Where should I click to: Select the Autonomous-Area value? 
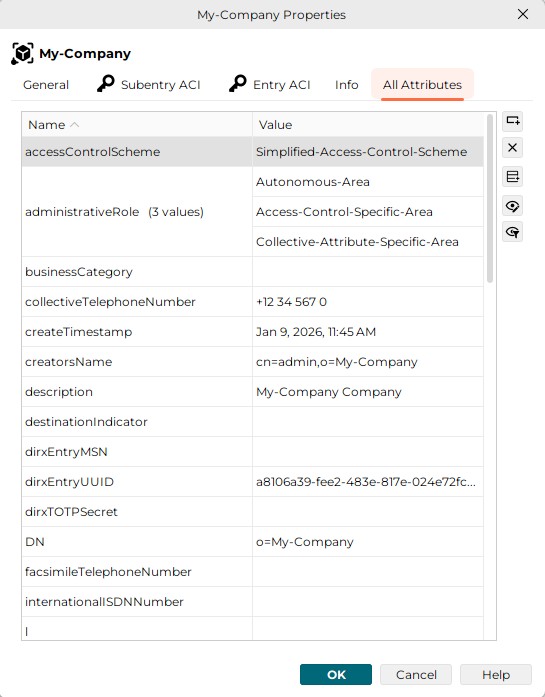(368, 182)
